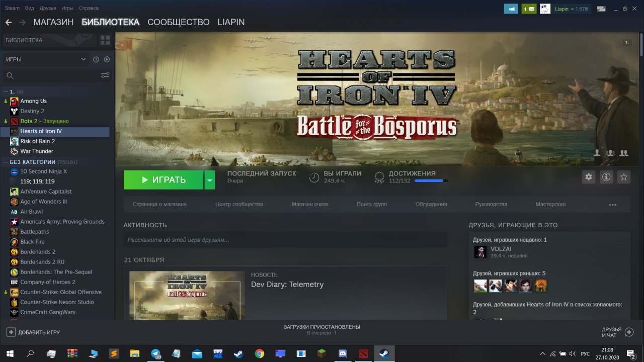Open Центр сообщества tab
The image size is (644, 362).
tap(239, 204)
